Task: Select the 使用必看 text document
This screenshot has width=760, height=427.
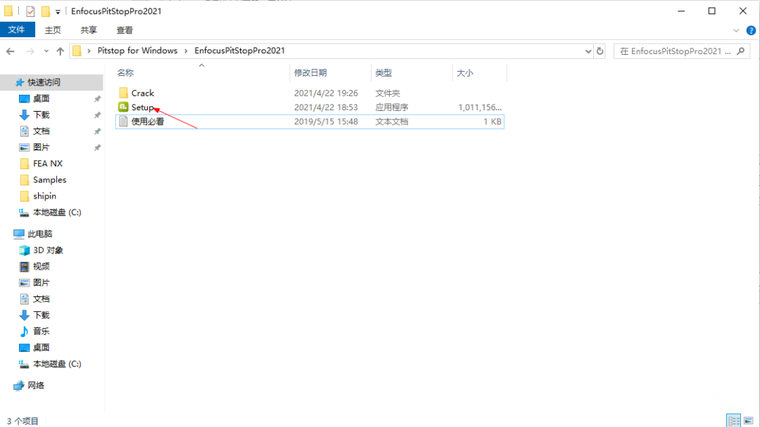Action: (147, 122)
